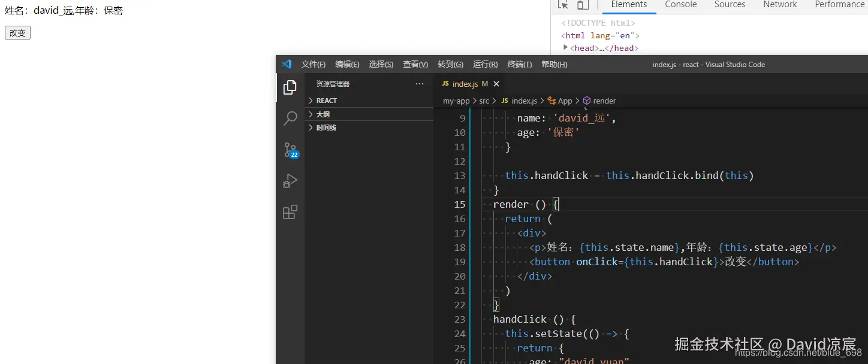Click the DevTools inspect element icon
868x364 pixels.
[x=563, y=5]
